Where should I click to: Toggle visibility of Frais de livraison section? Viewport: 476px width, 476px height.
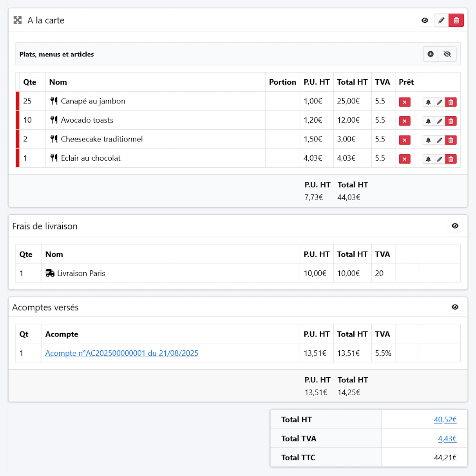(455, 226)
